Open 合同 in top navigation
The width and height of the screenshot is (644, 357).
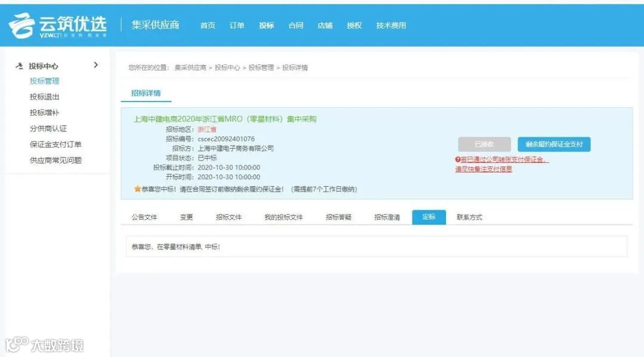[296, 26]
